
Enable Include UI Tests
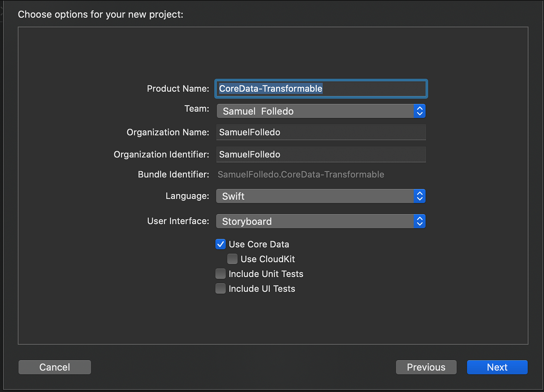220,288
